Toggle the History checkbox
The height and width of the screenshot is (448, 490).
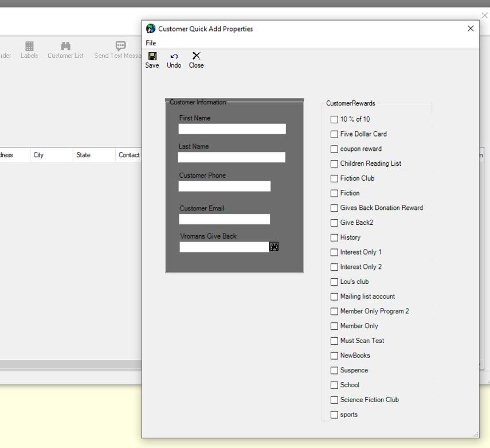334,237
